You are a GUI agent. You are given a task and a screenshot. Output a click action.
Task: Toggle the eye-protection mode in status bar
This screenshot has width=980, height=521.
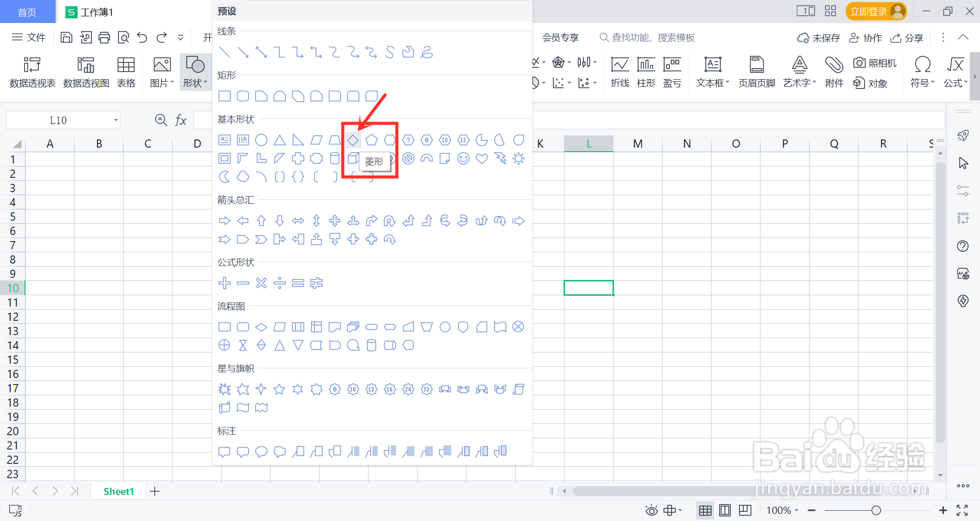pos(651,510)
